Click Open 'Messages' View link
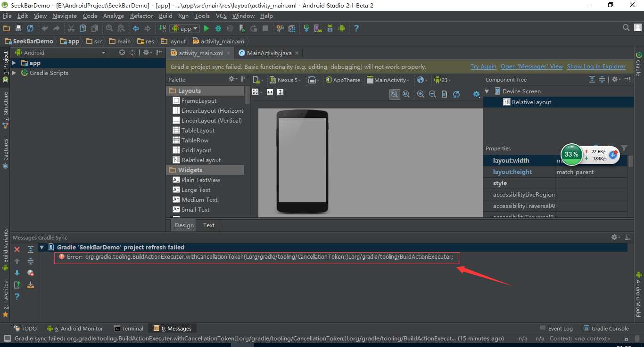644x347 pixels. click(532, 66)
